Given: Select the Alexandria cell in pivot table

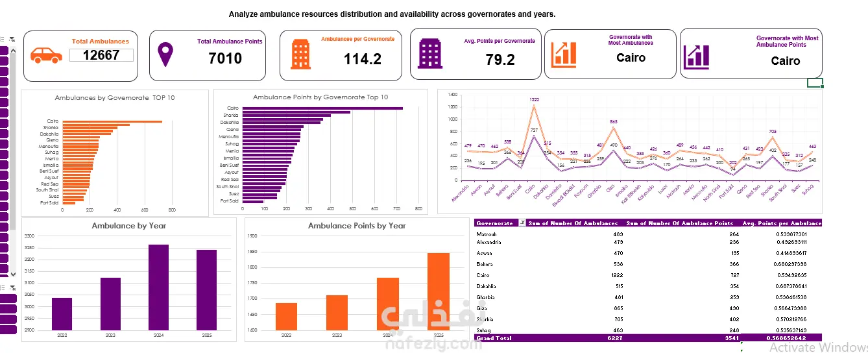Looking at the screenshot, I should click(490, 242).
